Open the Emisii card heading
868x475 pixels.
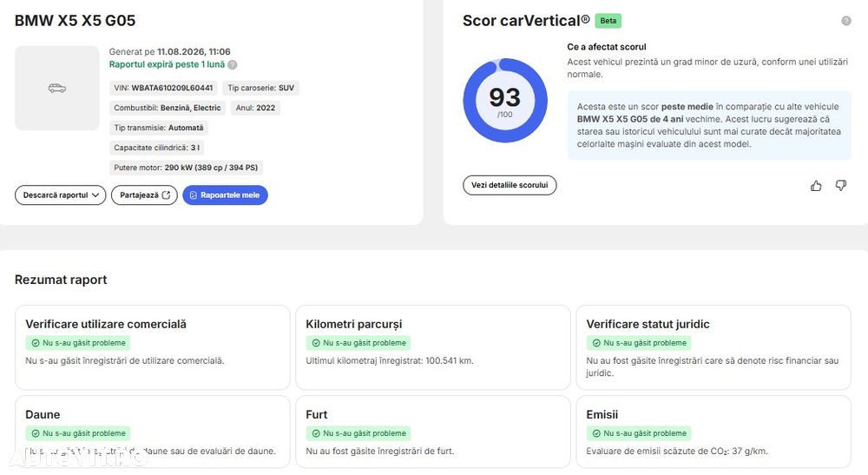pyautogui.click(x=602, y=414)
